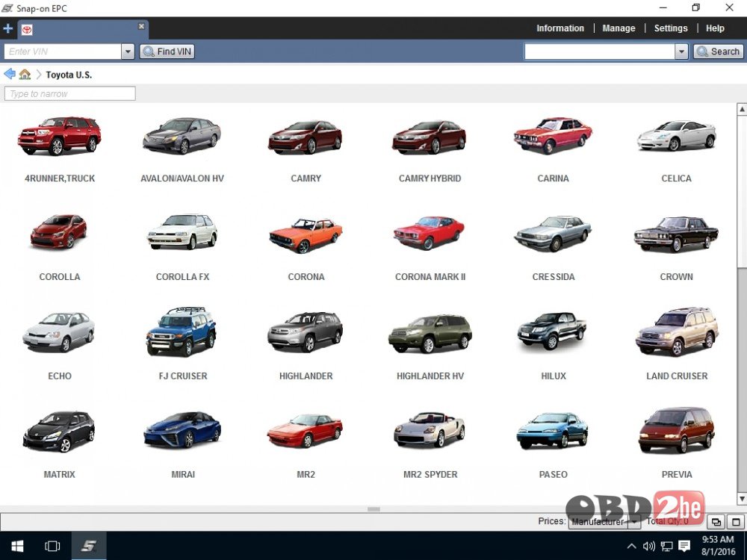Viewport: 747px width, 560px height.
Task: Go to the home catalog icon
Action: 25,74
